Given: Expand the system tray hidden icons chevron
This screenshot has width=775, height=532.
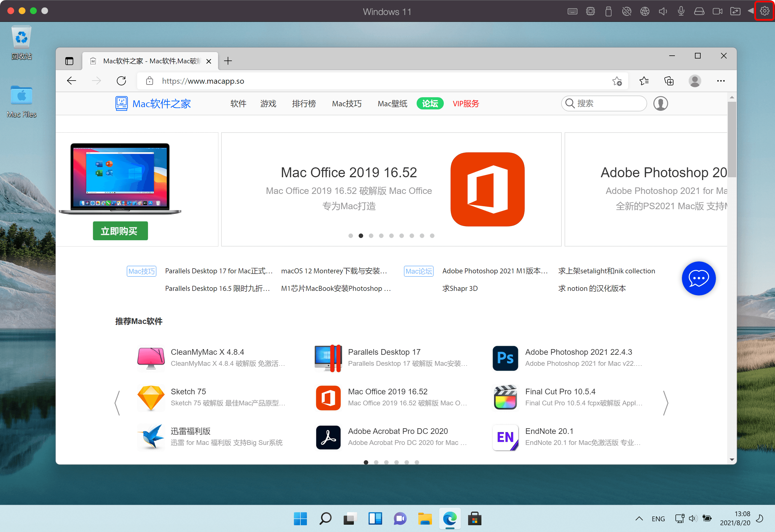Looking at the screenshot, I should 639,519.
